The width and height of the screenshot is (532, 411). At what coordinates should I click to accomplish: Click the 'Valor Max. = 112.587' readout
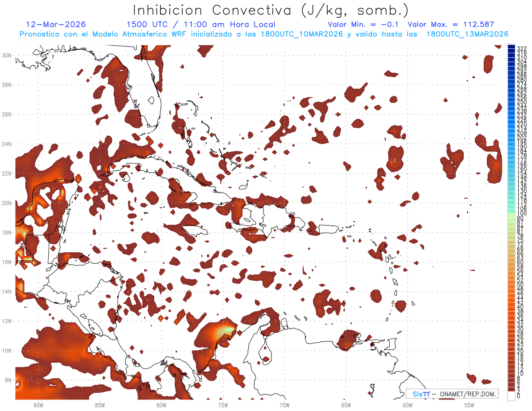coord(451,24)
